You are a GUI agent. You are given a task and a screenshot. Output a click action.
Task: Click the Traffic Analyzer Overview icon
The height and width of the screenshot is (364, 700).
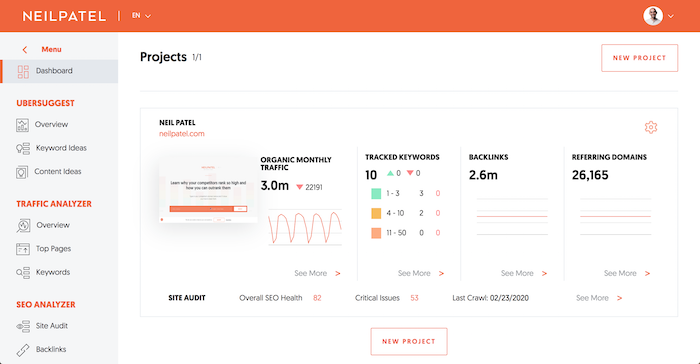pyautogui.click(x=23, y=226)
